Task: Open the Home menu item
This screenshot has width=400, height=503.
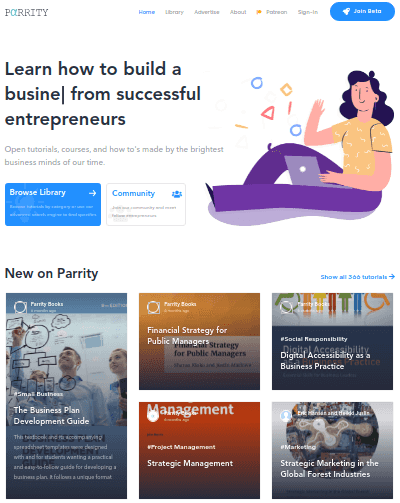Action: pyautogui.click(x=147, y=12)
